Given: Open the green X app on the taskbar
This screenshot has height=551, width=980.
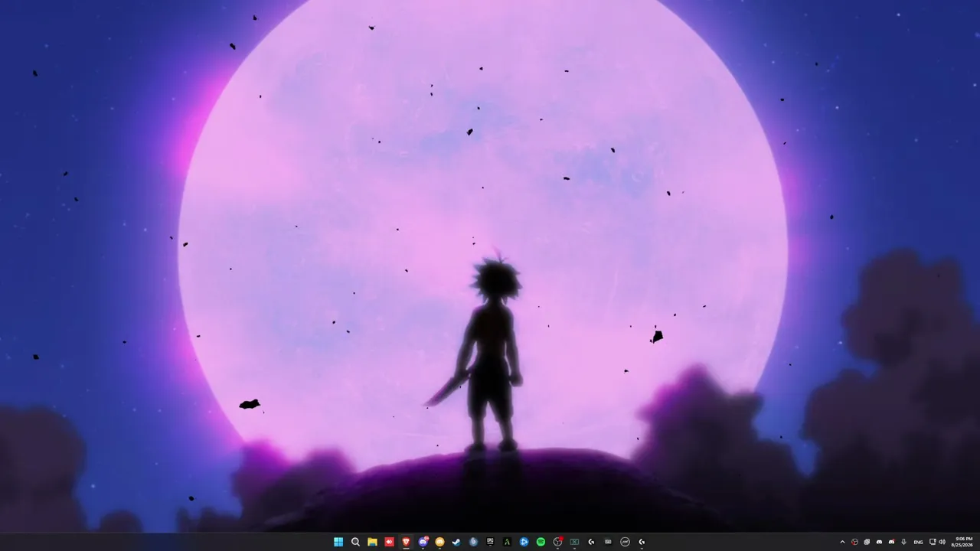Looking at the screenshot, I should pyautogui.click(x=574, y=542).
